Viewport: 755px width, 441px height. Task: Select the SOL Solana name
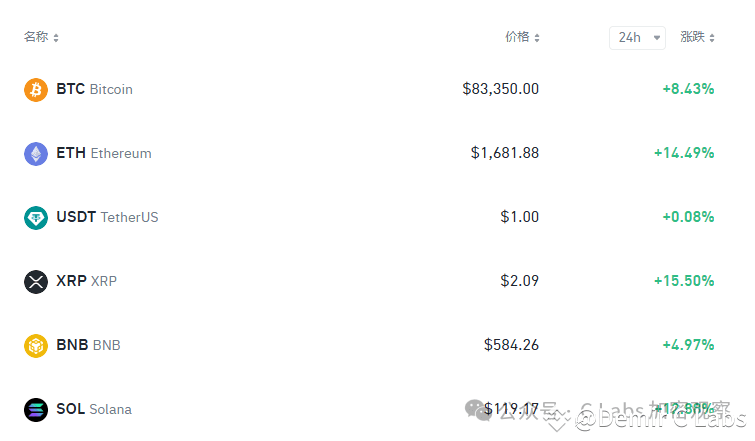point(94,409)
